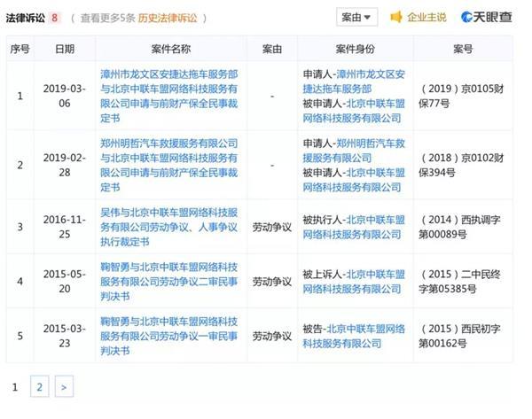The height and width of the screenshot is (419, 532).
Task: Click 被执行人 北京中联车盟 company link
Action: (354, 227)
